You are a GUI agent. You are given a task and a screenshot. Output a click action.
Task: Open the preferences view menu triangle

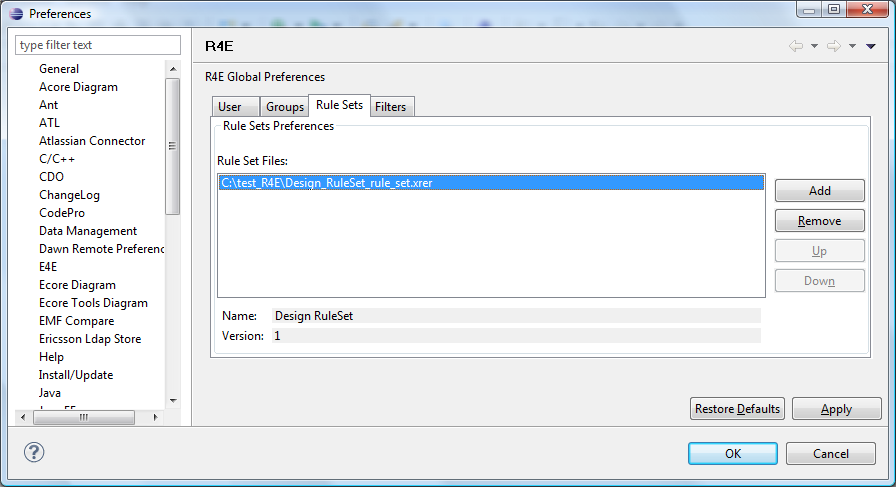click(x=871, y=46)
